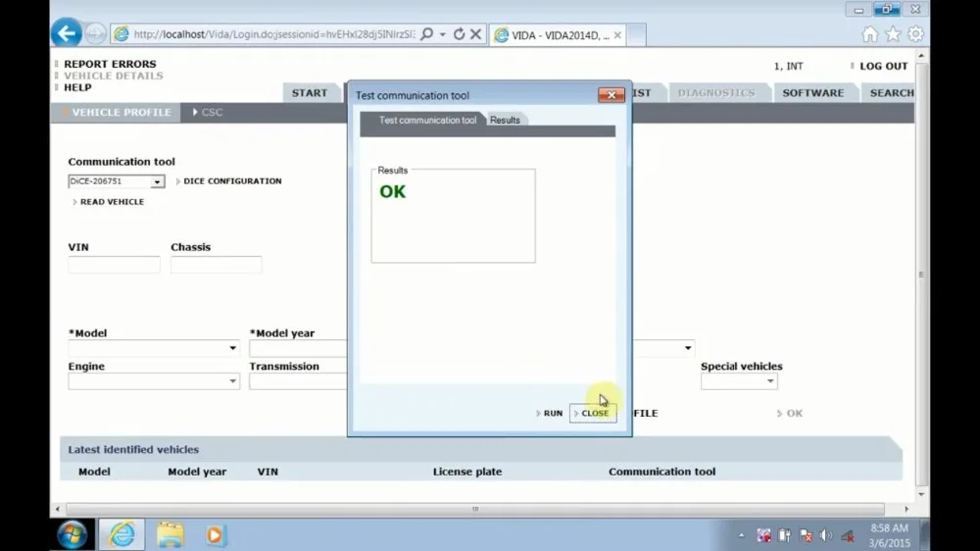
Task: Click the horizontal scrollbar right arrow
Action: [x=906, y=509]
